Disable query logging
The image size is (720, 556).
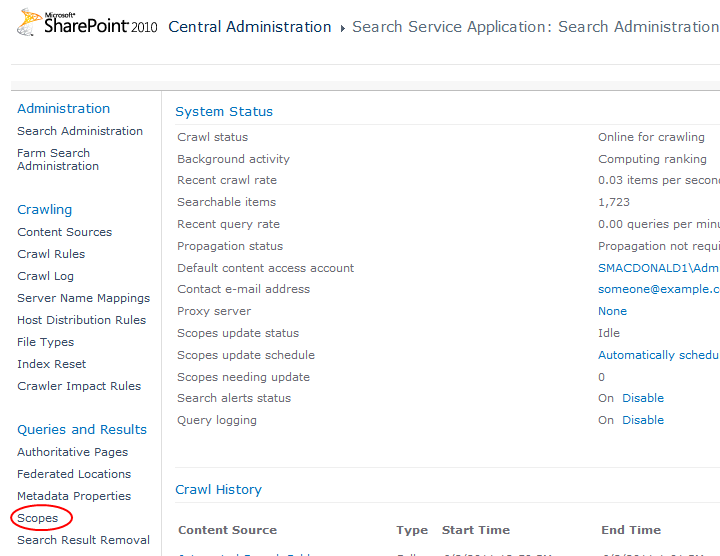[x=643, y=420]
